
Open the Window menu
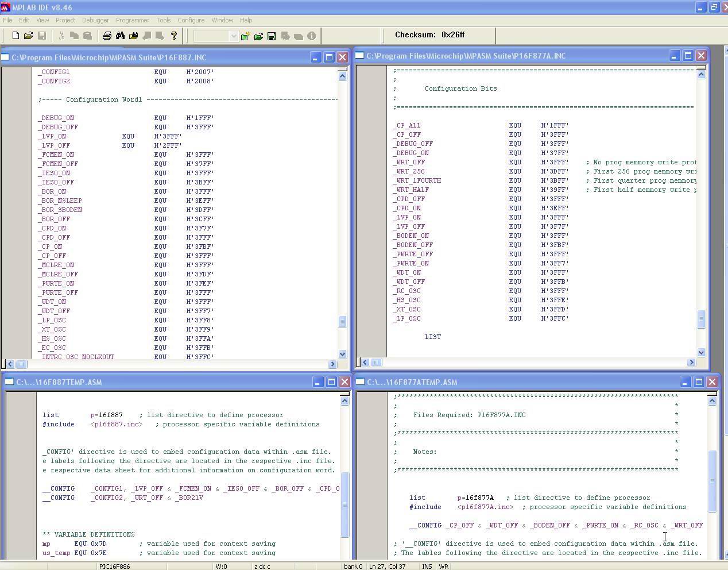pyautogui.click(x=222, y=20)
